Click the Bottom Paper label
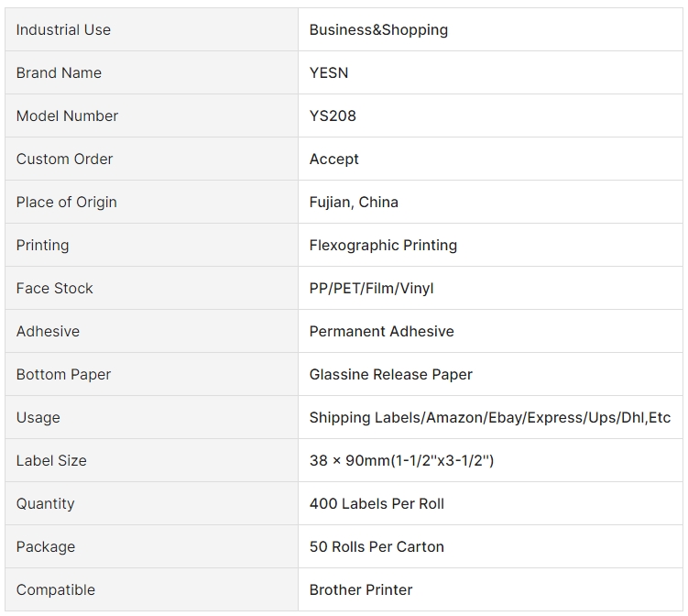Viewport: 688px width, 616px height. (63, 375)
